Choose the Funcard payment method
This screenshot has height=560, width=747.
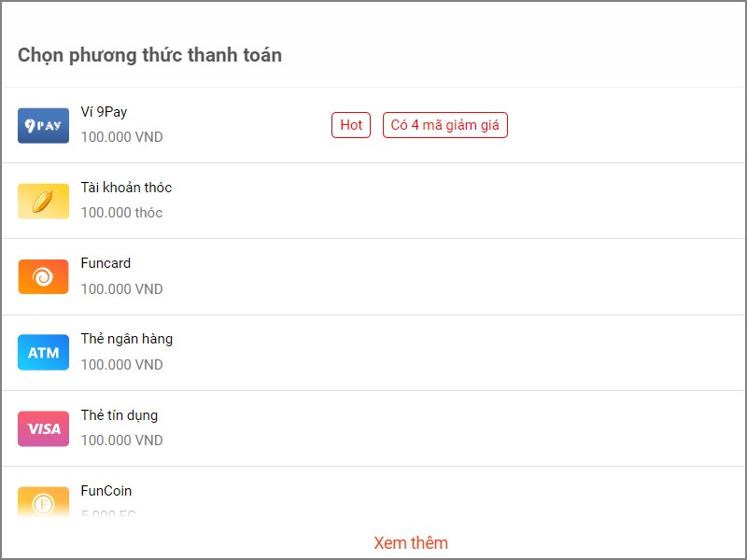[x=106, y=263]
